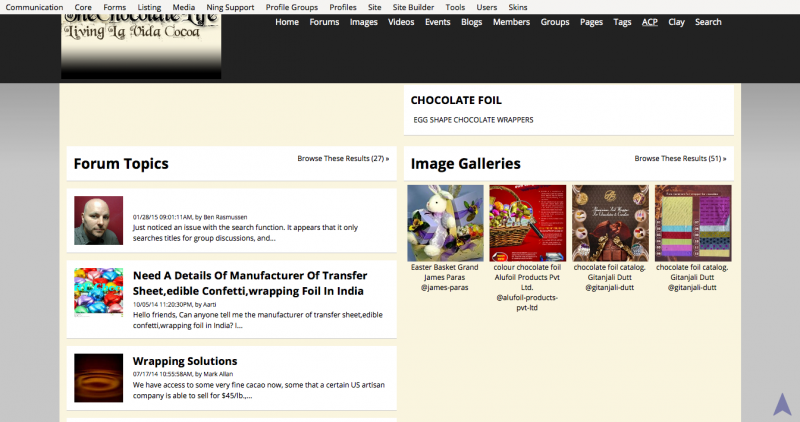This screenshot has width=800, height=422.
Task: Go to the Forums navigation tab
Action: [324, 22]
